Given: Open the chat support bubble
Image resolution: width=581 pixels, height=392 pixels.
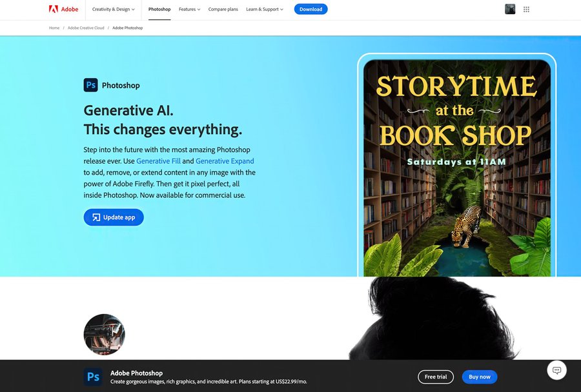Looking at the screenshot, I should click(x=556, y=370).
